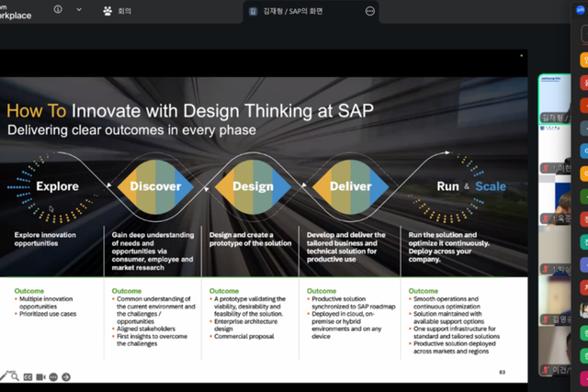588x392 pixels.
Task: Open the 회의 meeting tab
Action: coord(118,11)
